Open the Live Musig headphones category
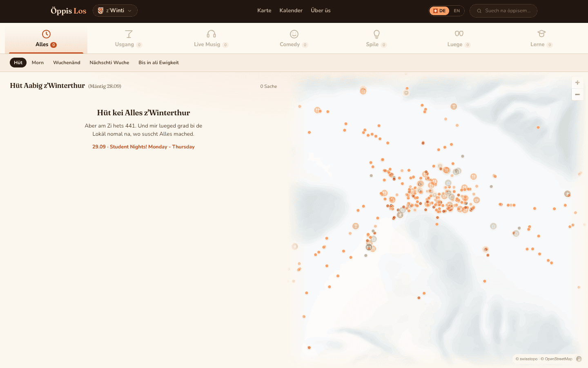Screen dimensions: 588x368 click(211, 39)
